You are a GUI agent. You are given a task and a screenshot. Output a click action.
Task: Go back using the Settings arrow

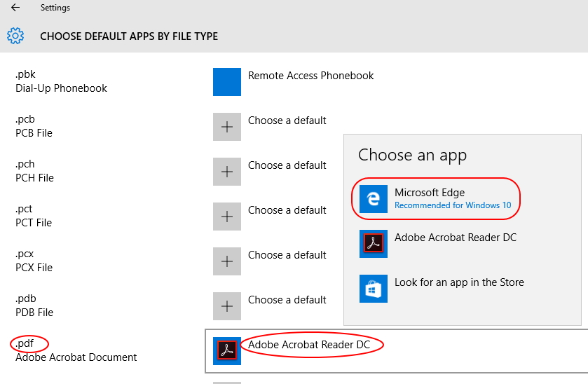[15, 8]
